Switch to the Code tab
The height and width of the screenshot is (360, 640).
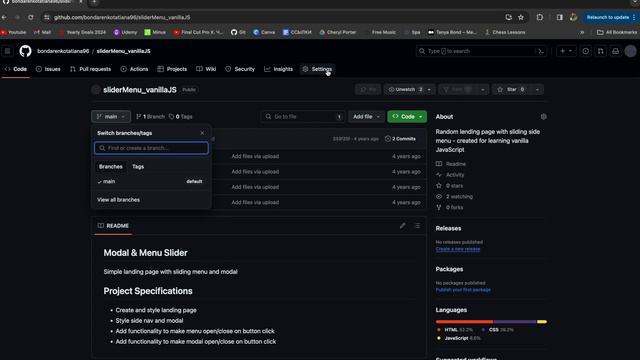coord(16,69)
